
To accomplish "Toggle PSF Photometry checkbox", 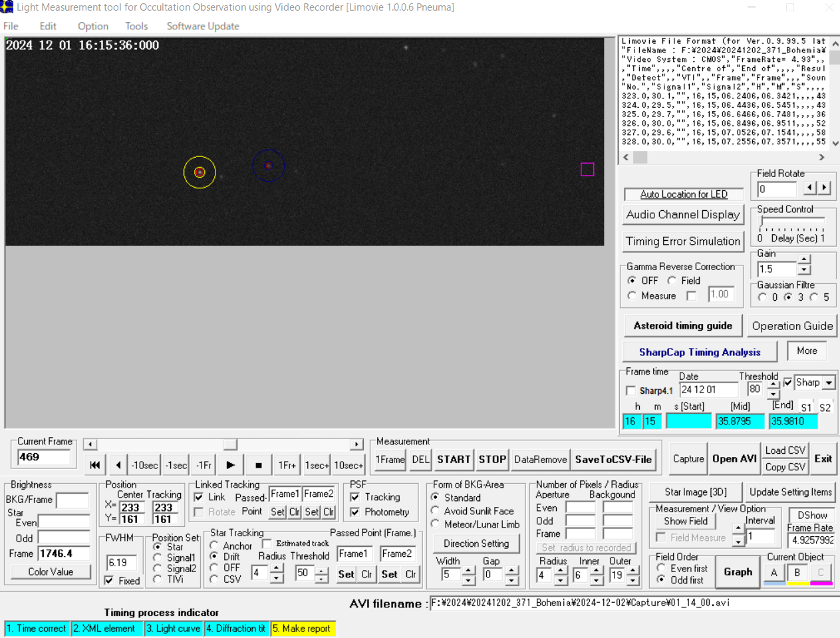I will (x=355, y=512).
